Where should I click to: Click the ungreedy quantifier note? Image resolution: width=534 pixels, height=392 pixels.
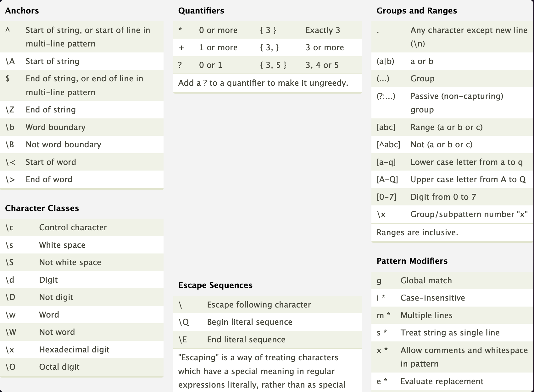(x=263, y=83)
